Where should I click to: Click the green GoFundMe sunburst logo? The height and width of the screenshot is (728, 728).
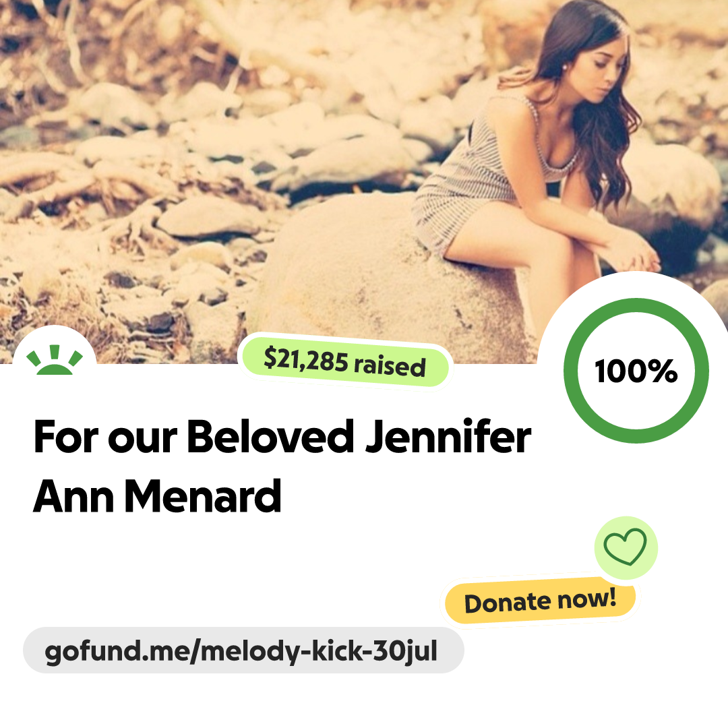pos(55,360)
